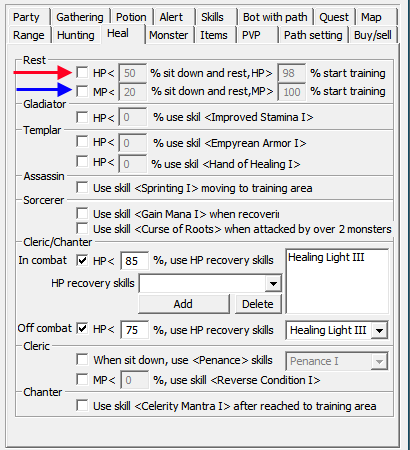Uncheck Off combat HP recovery checkbox
410x450 pixels.
pos(82,329)
